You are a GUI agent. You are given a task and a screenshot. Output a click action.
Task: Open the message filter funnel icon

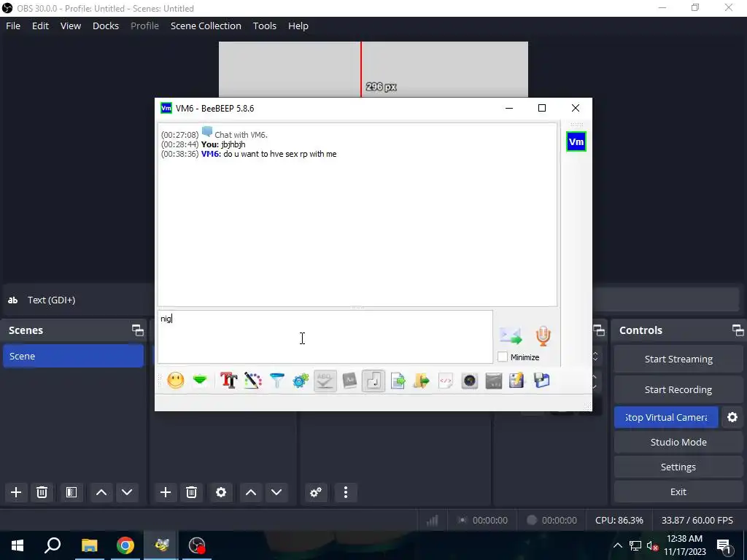(276, 381)
